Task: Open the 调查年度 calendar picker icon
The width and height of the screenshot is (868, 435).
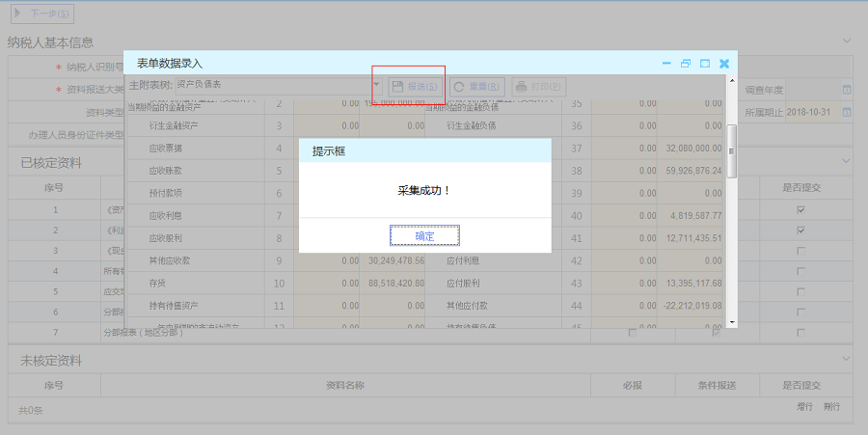Action: click(x=847, y=90)
